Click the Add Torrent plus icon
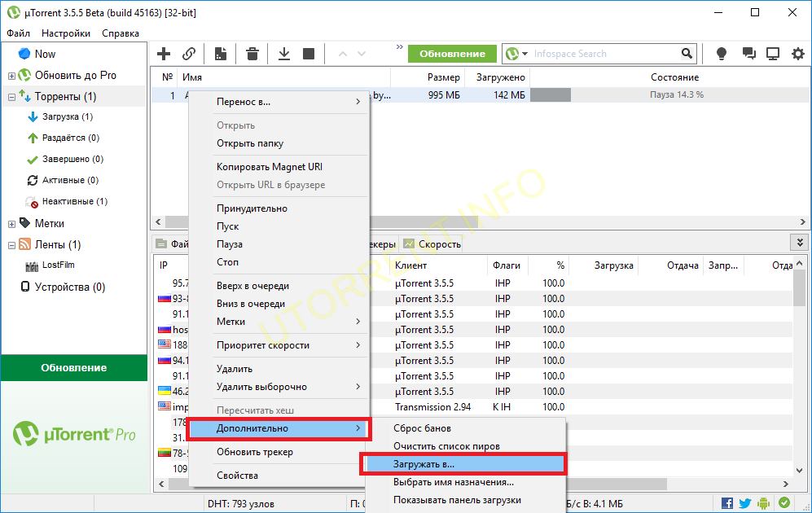 tap(164, 53)
